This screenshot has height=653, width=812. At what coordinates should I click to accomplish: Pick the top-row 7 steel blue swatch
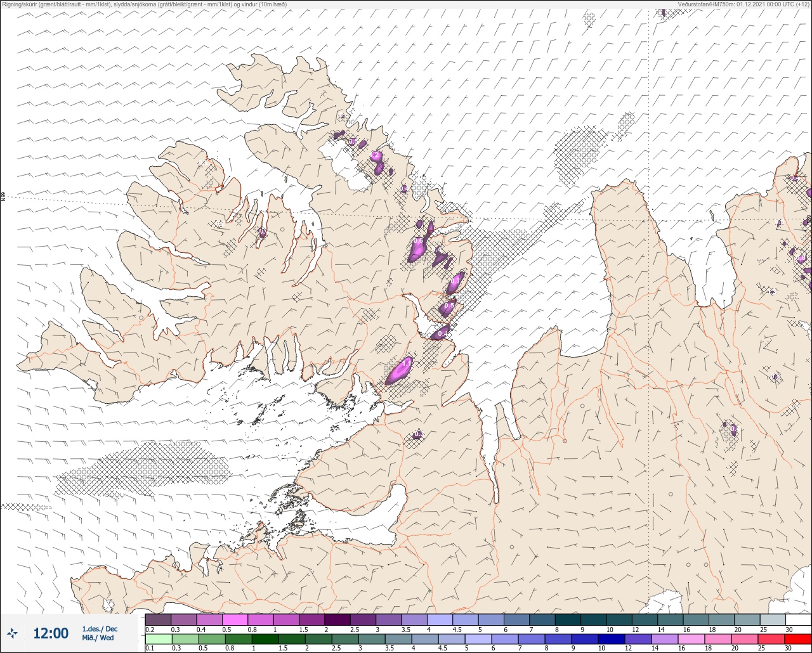543,619
